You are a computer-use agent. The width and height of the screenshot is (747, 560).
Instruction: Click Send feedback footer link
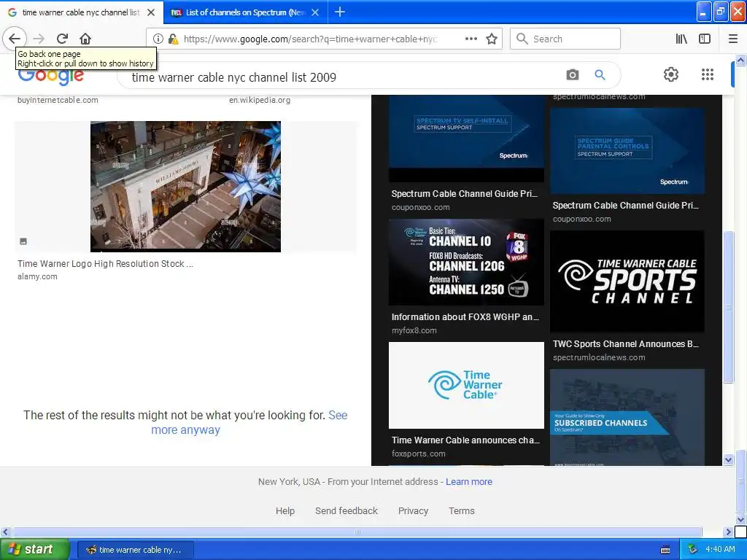[x=347, y=511]
